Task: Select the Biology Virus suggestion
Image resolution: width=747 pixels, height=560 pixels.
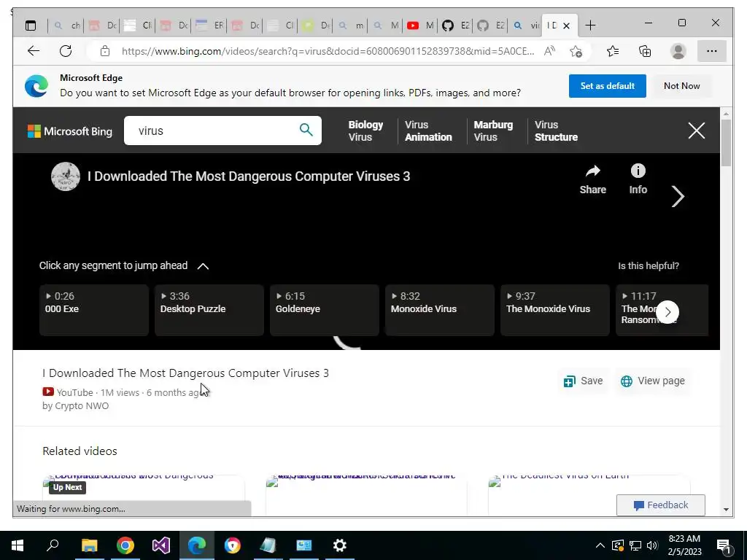Action: (x=365, y=131)
